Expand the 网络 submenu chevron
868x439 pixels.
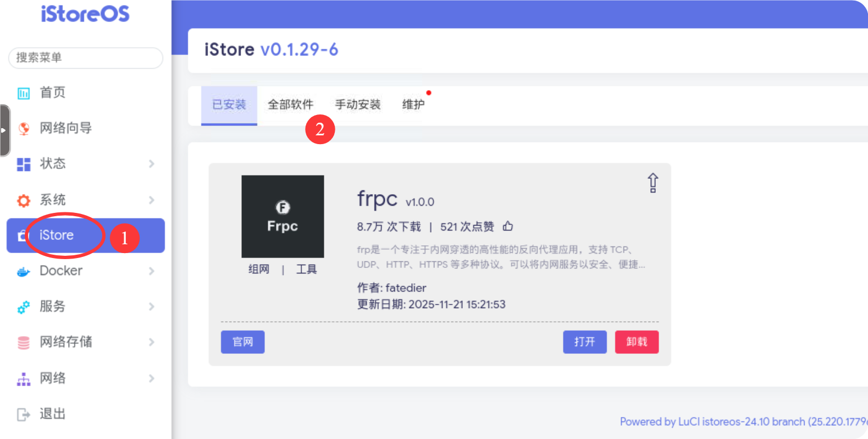pos(152,378)
